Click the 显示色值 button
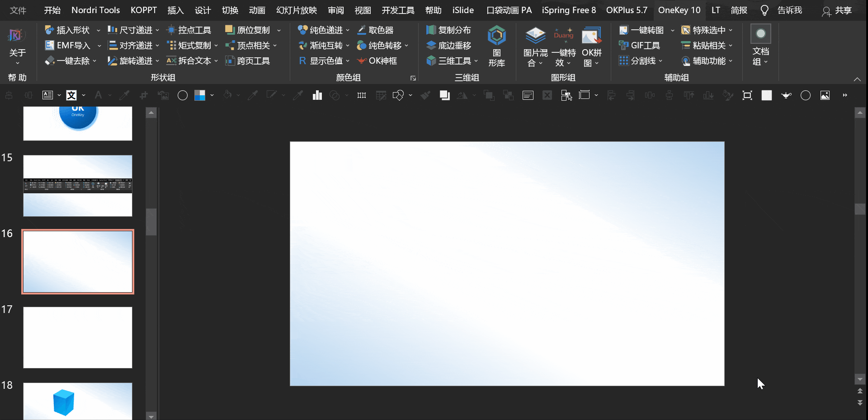Image resolution: width=868 pixels, height=420 pixels. coord(323,61)
